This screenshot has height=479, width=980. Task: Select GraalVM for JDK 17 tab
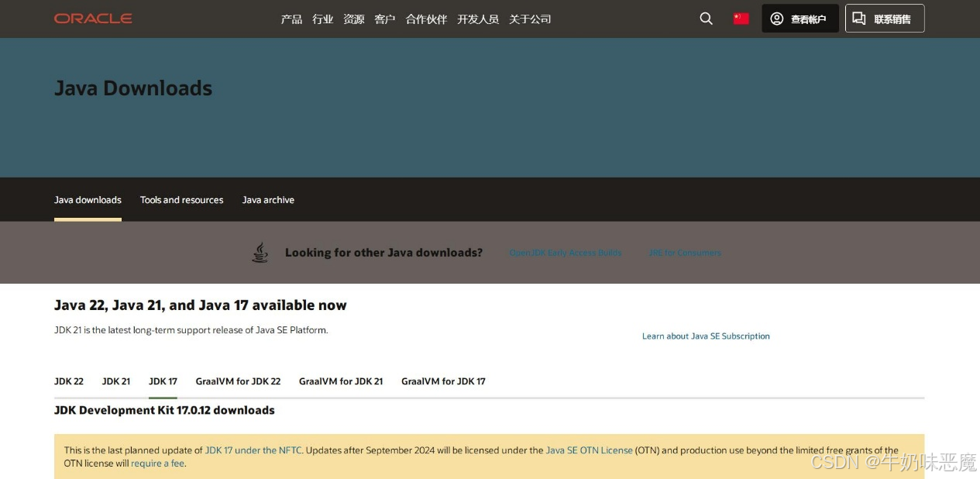(x=443, y=381)
